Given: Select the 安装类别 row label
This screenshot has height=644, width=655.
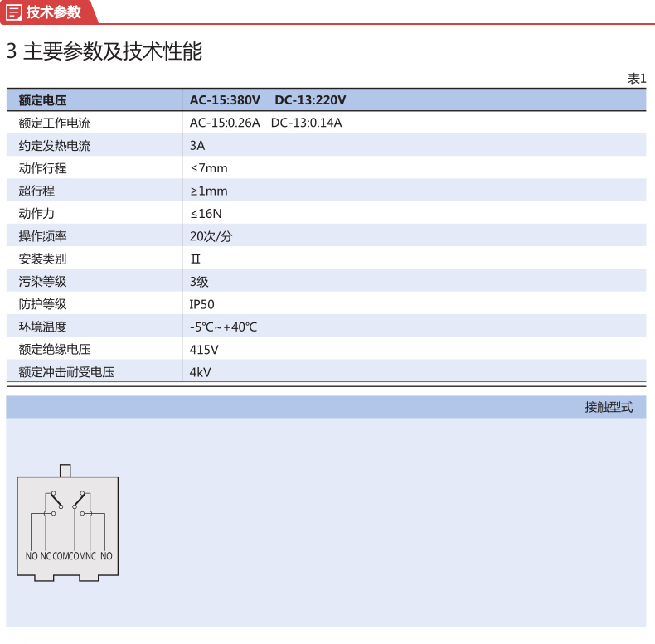Looking at the screenshot, I should coord(42,259).
